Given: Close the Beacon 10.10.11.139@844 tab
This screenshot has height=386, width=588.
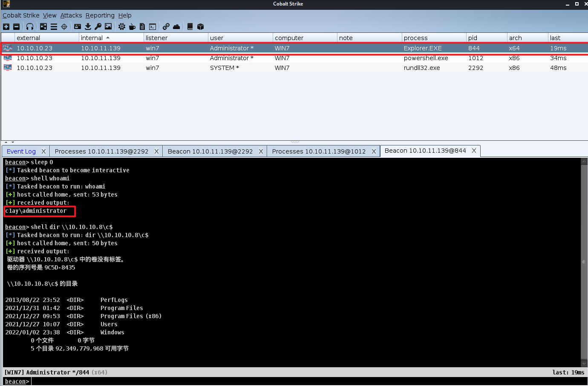Looking at the screenshot, I should click(x=474, y=151).
